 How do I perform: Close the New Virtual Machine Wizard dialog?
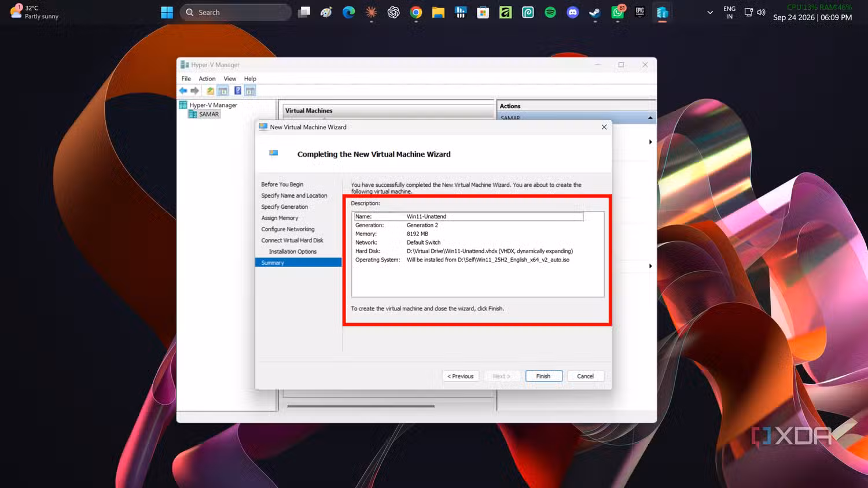coord(604,127)
